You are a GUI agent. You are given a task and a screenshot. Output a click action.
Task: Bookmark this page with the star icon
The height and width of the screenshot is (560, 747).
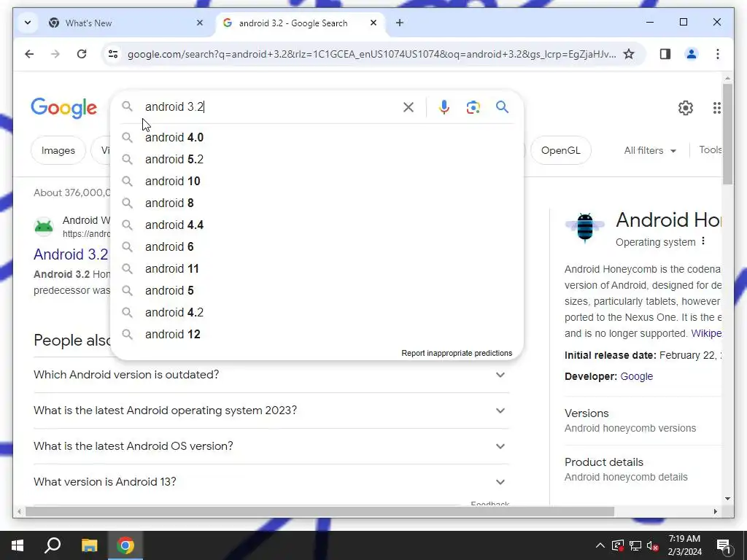click(x=629, y=54)
